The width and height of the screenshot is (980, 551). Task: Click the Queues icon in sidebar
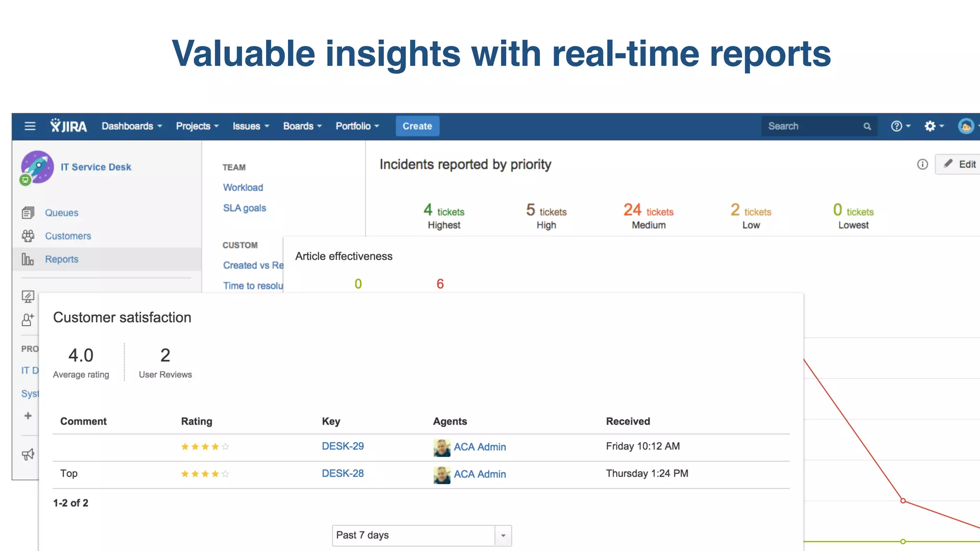[28, 212]
